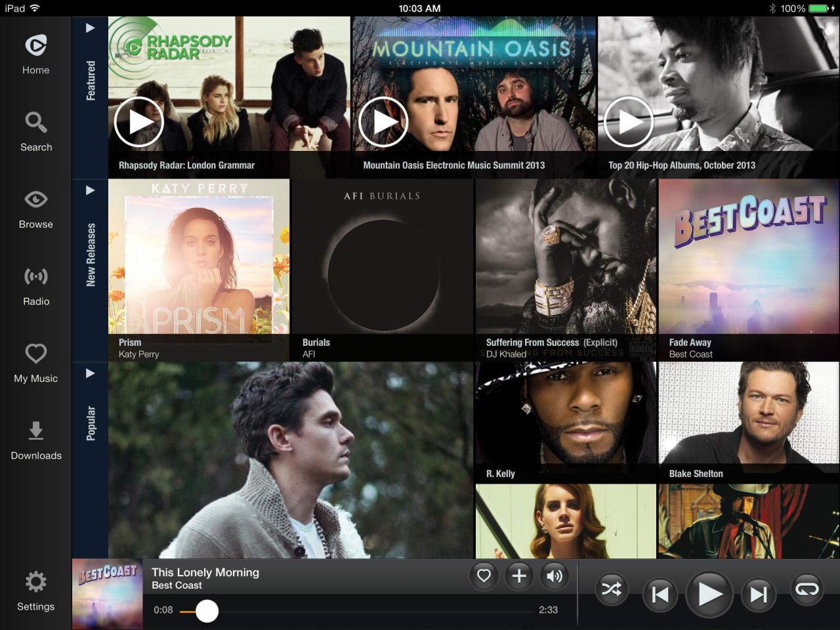
Task: Open the Downloads arrow icon
Action: 36,430
